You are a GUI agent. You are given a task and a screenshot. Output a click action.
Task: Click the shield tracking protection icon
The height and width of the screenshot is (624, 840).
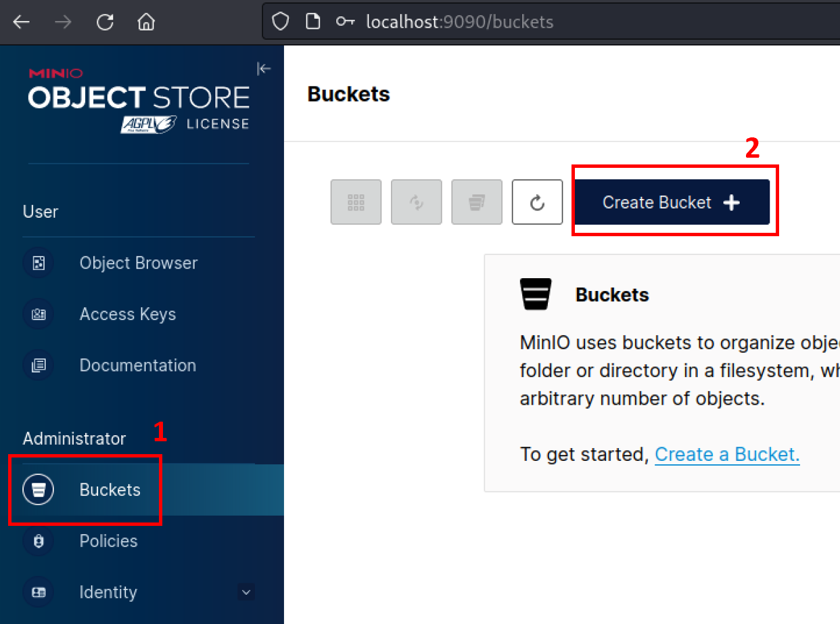click(x=281, y=22)
